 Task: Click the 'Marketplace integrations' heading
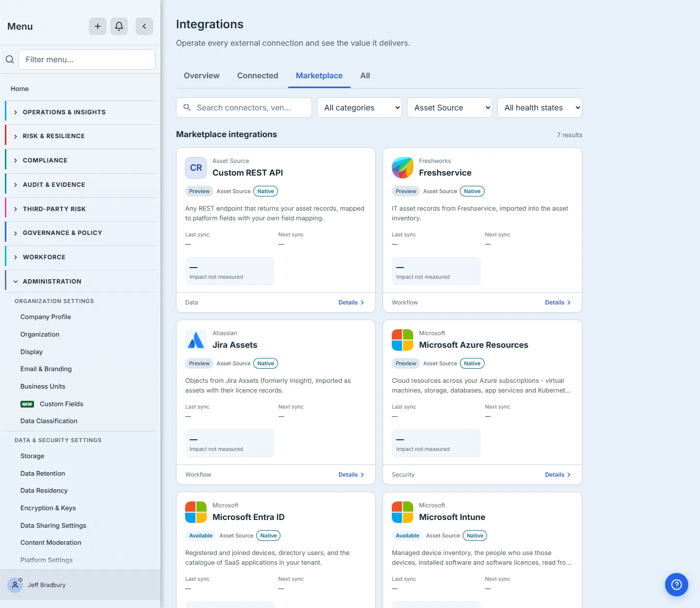(227, 134)
